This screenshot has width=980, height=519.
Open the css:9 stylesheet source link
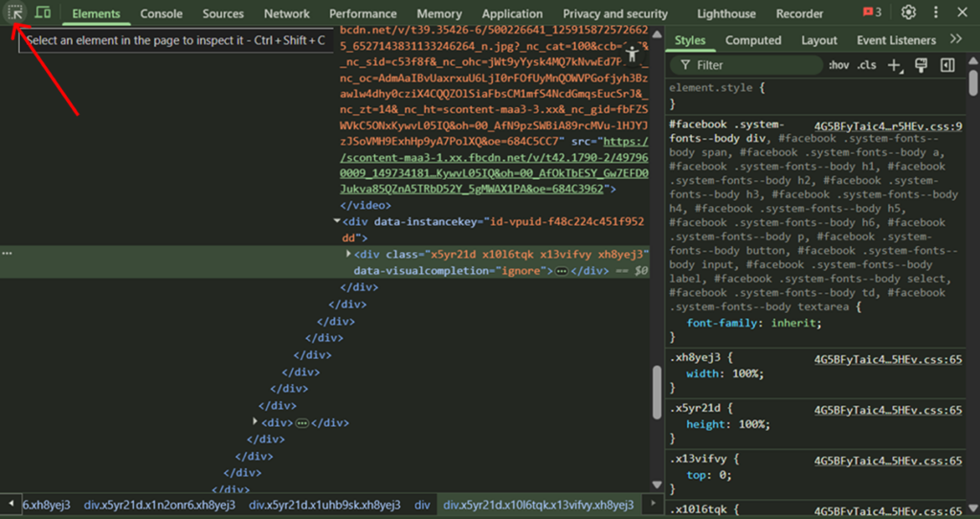[888, 126]
